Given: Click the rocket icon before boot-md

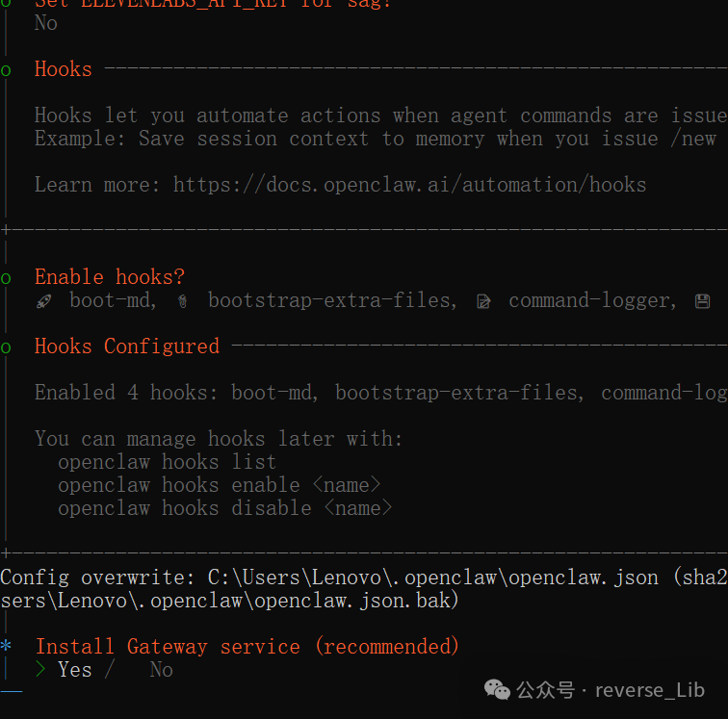Looking at the screenshot, I should (x=44, y=301).
